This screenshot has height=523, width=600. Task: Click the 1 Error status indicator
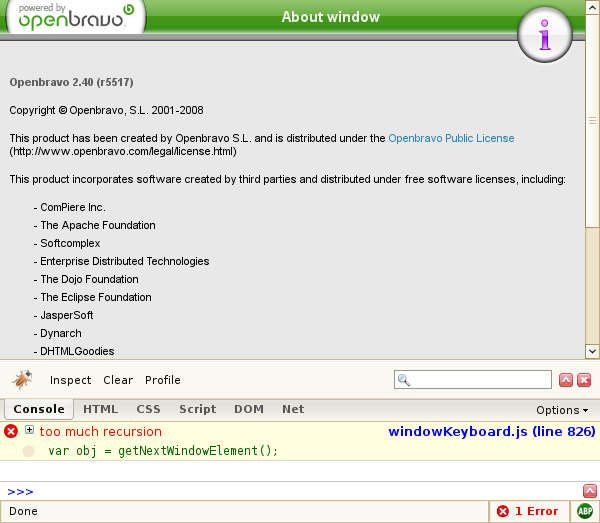click(x=527, y=511)
